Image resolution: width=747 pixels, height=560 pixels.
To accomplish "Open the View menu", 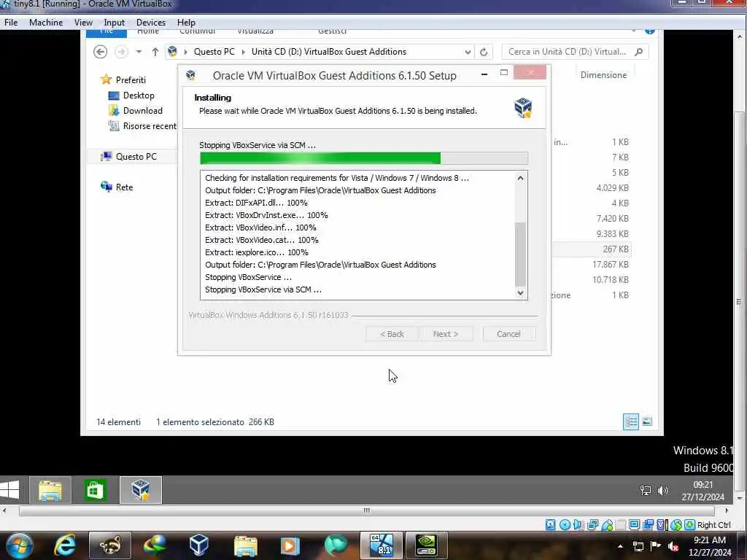I will pos(83,23).
